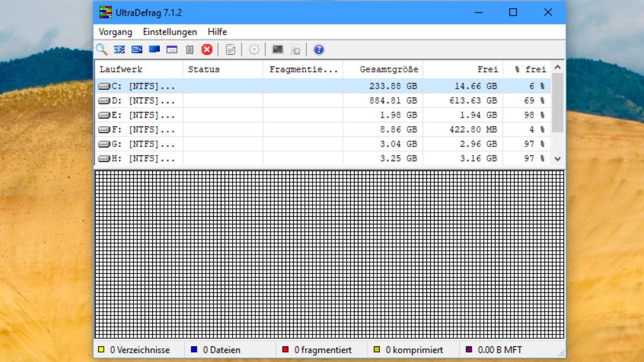Click the Quick Optimize toolbar icon
Viewport: 644px width, 362px height.
[136, 50]
